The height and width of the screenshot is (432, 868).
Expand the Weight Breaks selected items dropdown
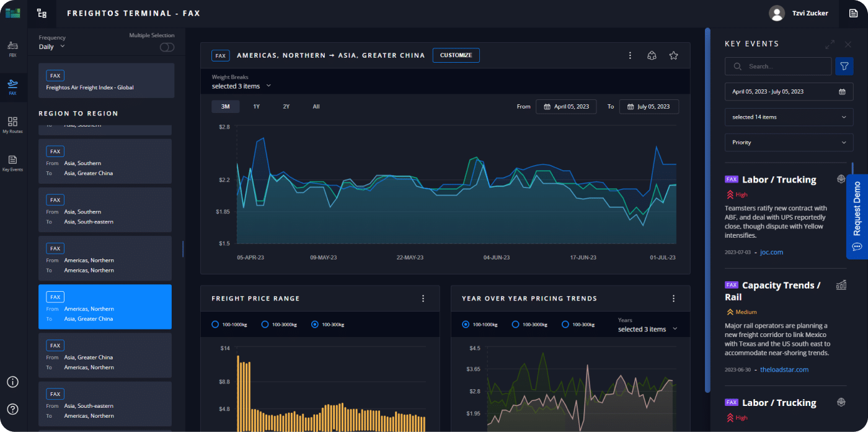(241, 86)
